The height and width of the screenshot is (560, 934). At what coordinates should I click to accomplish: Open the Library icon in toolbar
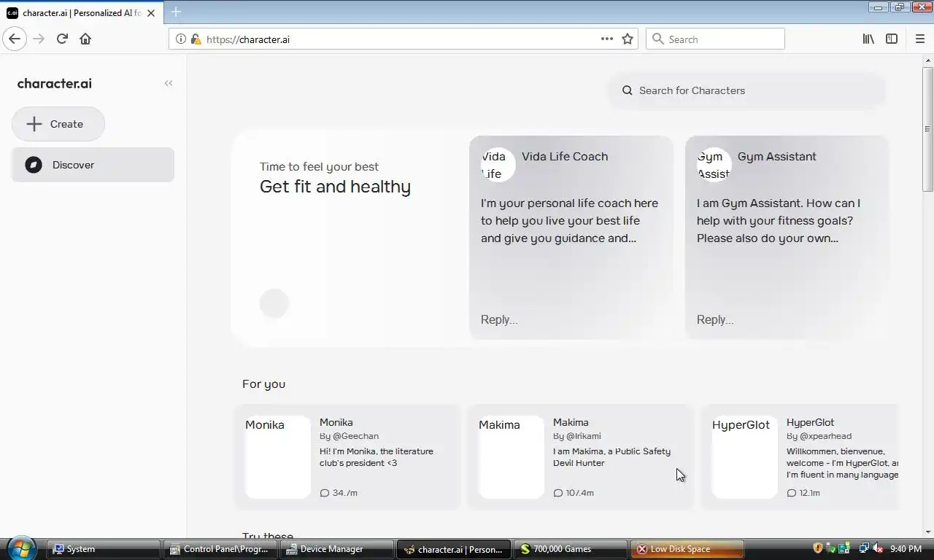point(868,39)
